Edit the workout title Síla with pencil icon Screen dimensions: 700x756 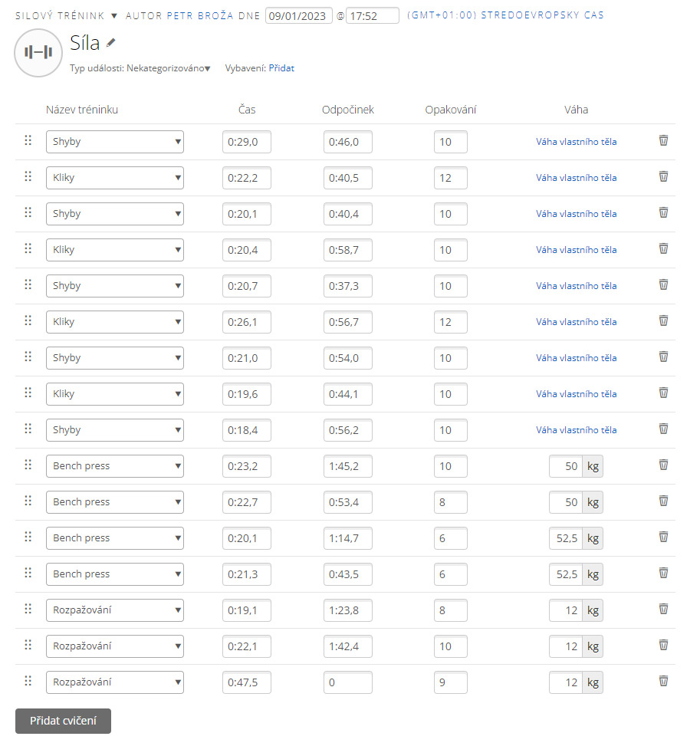coord(111,43)
